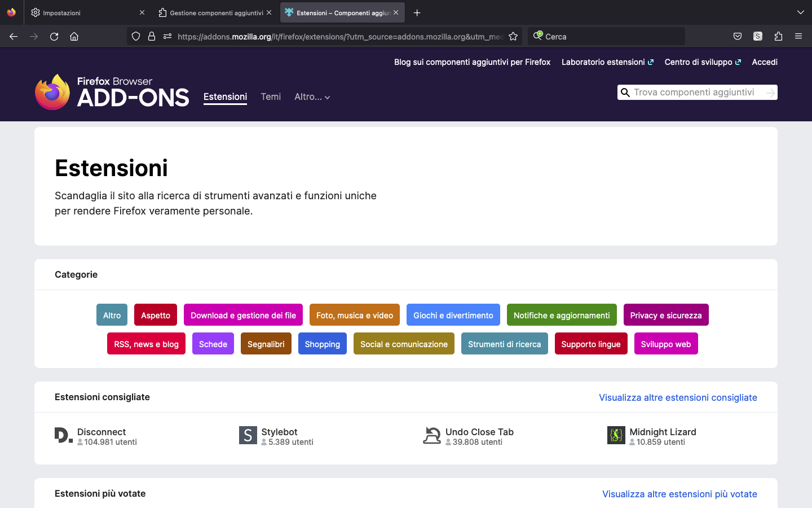
Task: Select the Privacy e sicurezza category
Action: pyautogui.click(x=665, y=315)
